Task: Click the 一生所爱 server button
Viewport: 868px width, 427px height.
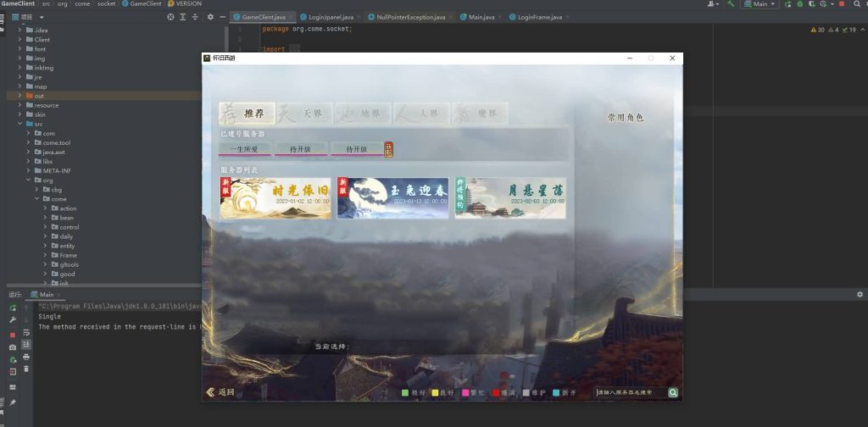Action: (x=244, y=149)
